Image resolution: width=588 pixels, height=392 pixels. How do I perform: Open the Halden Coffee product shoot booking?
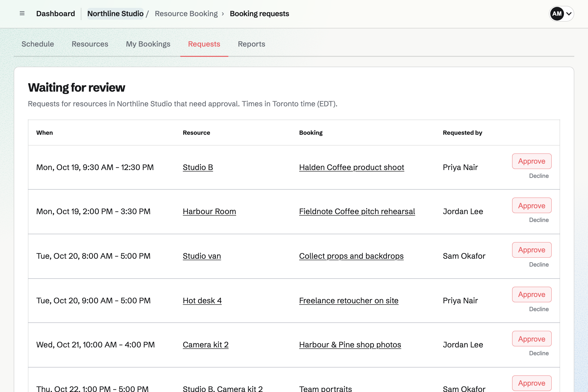tap(352, 167)
